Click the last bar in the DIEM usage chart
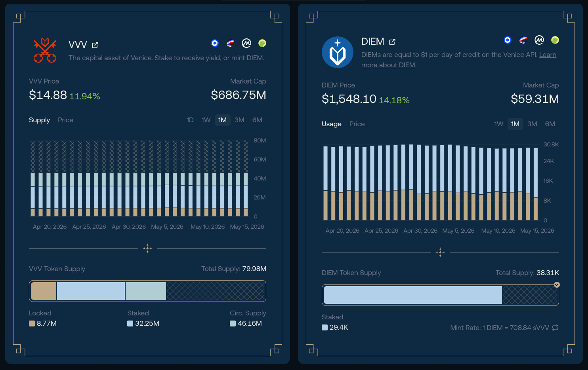The height and width of the screenshot is (370, 588). click(x=536, y=184)
